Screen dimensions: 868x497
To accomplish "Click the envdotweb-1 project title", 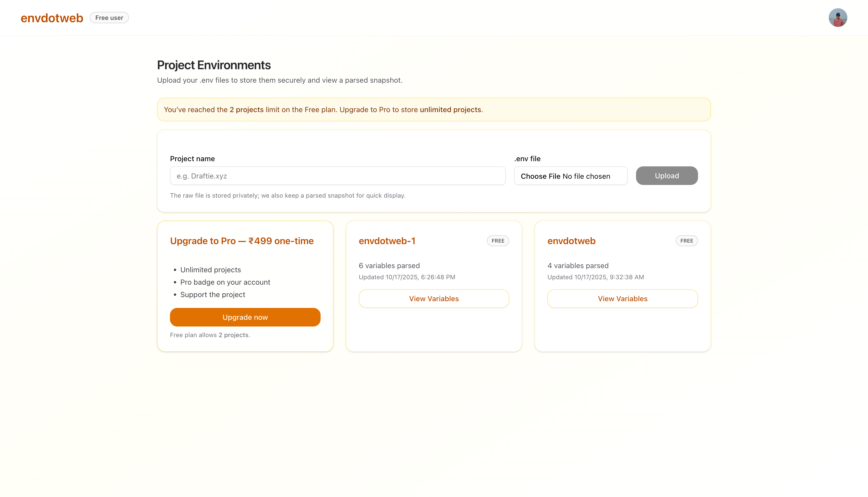I will [x=387, y=241].
